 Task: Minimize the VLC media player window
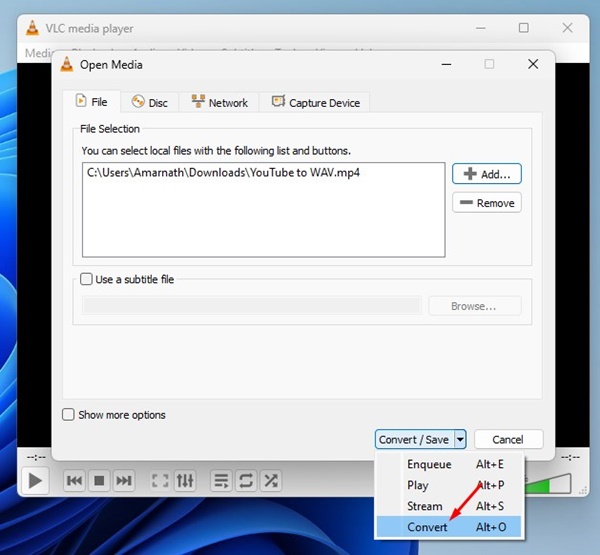tap(481, 28)
